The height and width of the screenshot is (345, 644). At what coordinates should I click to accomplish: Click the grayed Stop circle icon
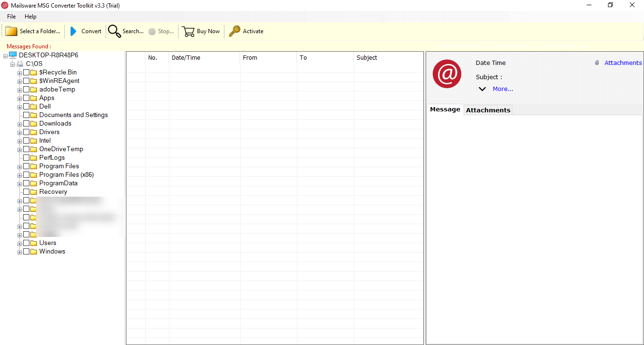click(x=152, y=31)
